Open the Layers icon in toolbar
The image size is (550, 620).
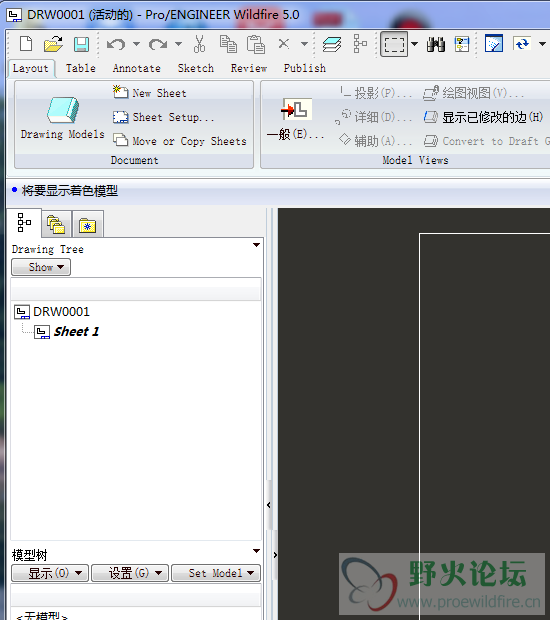[332, 44]
